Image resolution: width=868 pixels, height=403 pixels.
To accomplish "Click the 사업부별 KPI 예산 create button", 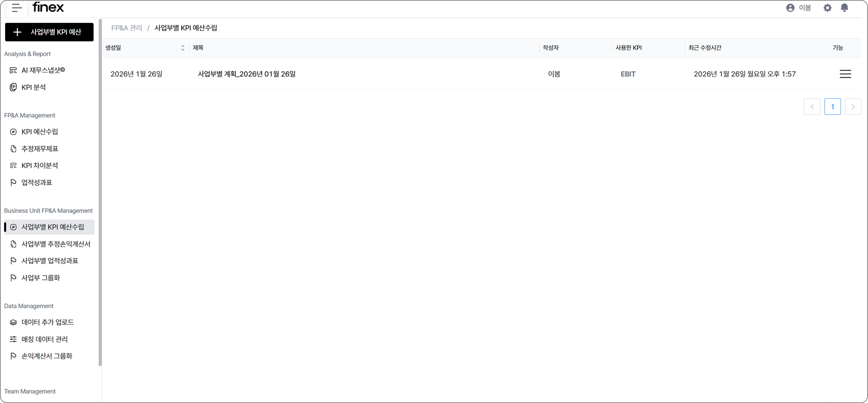I will (49, 32).
